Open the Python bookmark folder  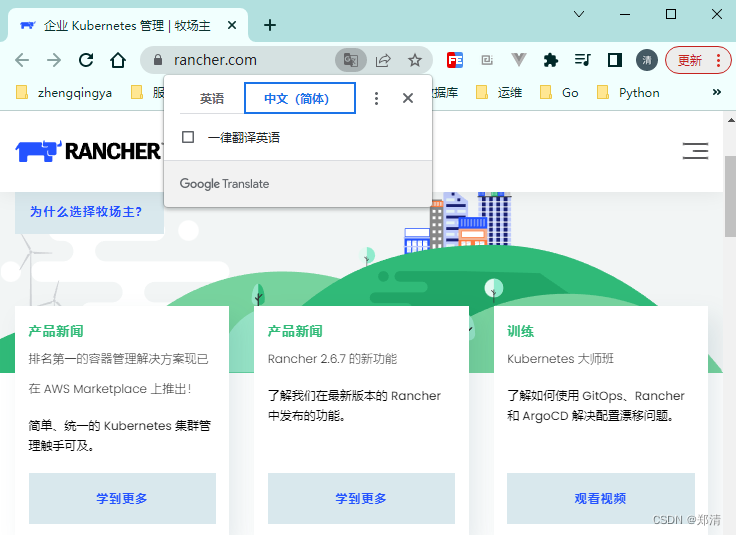pyautogui.click(x=628, y=92)
